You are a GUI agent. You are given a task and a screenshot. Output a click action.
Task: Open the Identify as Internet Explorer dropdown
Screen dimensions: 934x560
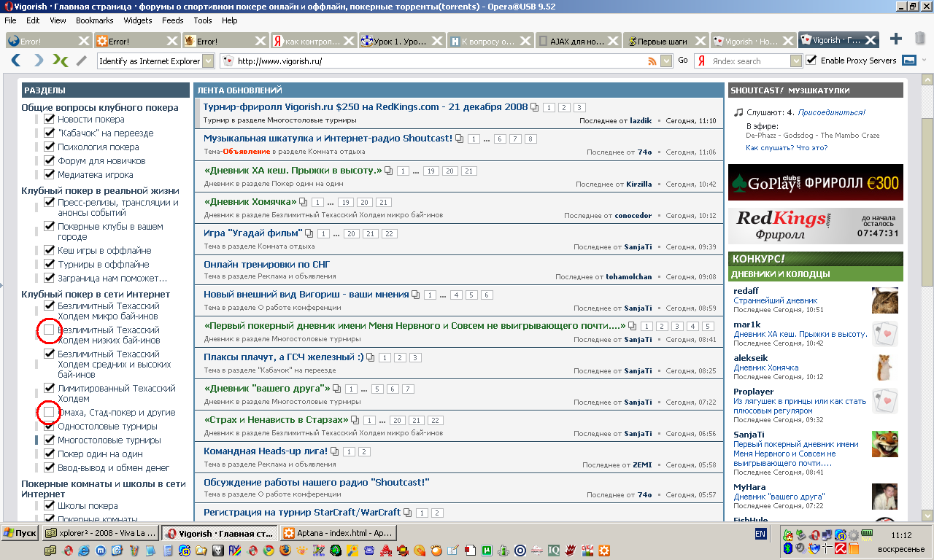point(208,61)
